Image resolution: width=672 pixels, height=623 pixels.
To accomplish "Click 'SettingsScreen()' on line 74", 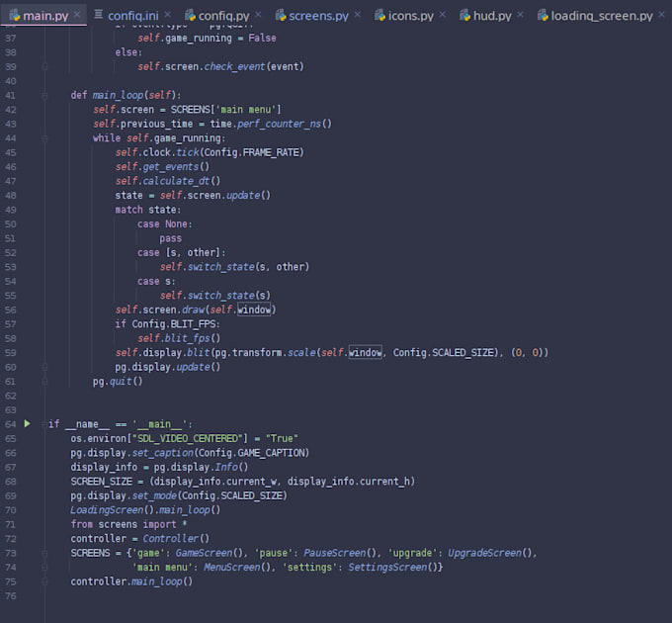I will (391, 567).
